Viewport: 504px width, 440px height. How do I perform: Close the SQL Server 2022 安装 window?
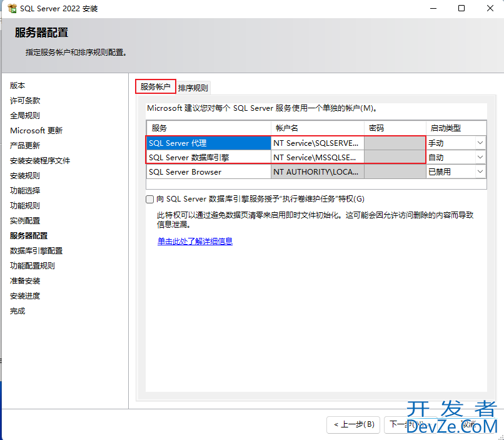[490, 8]
